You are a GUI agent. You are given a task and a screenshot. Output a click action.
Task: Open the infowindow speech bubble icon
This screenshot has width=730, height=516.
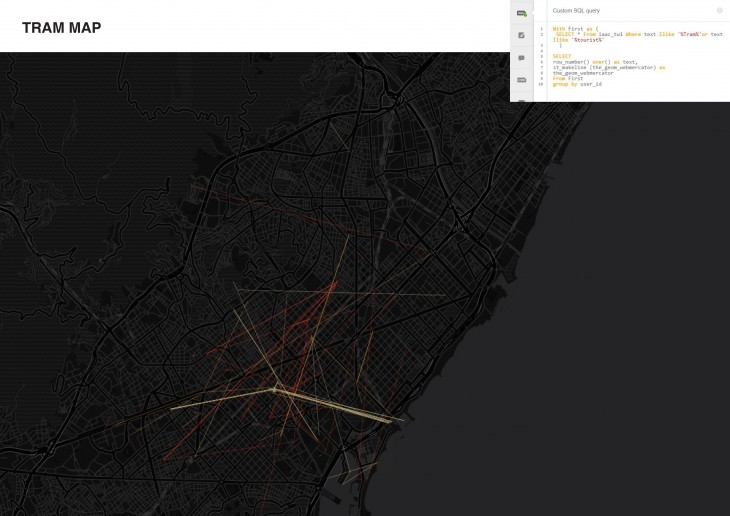pyautogui.click(x=521, y=58)
